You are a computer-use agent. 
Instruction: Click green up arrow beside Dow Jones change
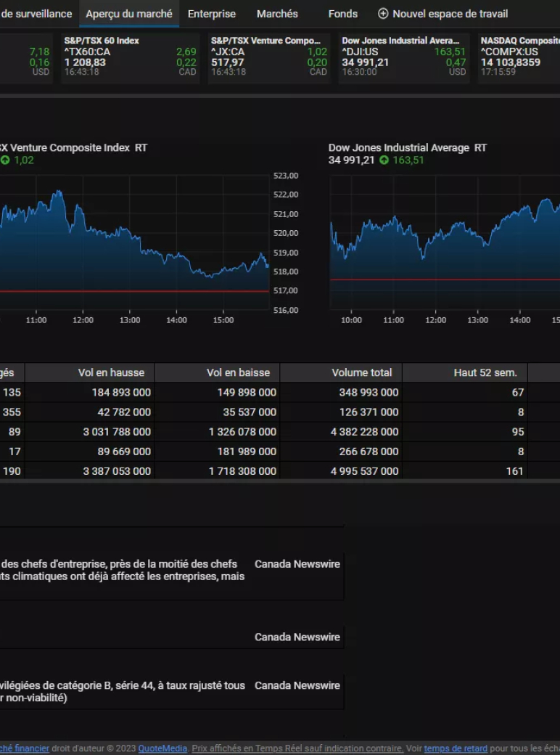click(x=384, y=160)
